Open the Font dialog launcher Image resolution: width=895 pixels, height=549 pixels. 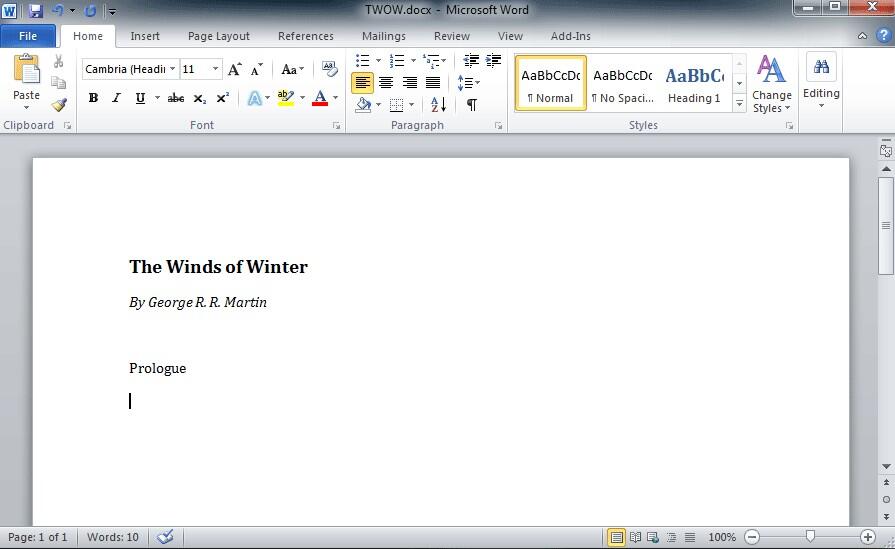coord(336,126)
